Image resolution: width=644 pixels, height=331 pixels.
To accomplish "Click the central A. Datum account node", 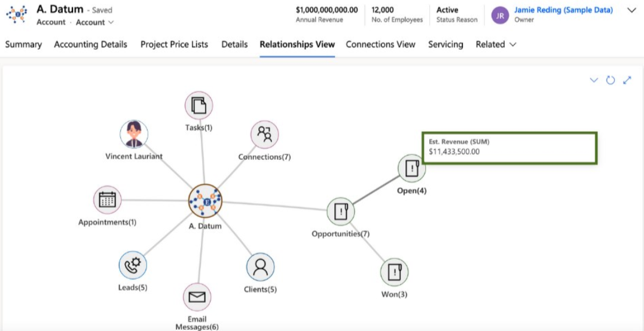I will point(205,201).
